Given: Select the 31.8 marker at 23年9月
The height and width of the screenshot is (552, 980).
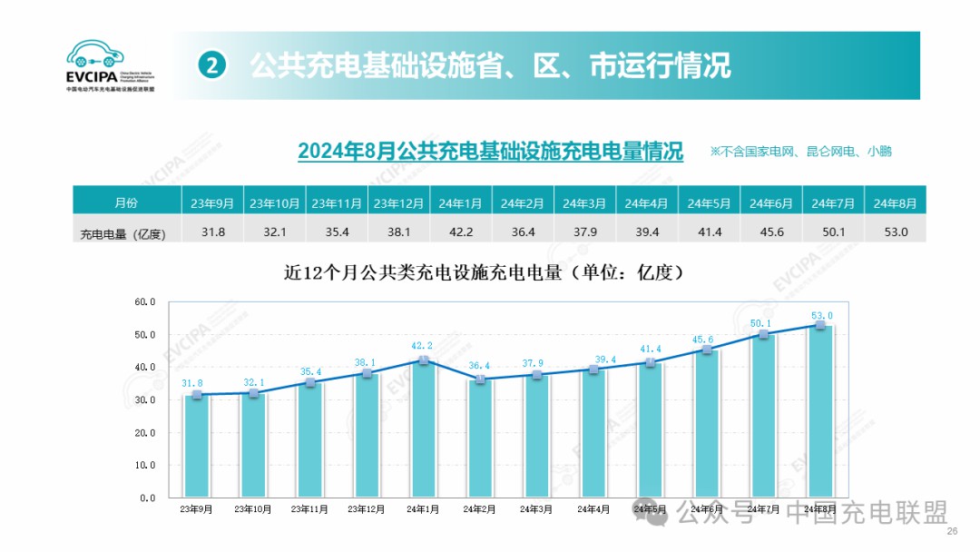Looking at the screenshot, I should (x=197, y=394).
